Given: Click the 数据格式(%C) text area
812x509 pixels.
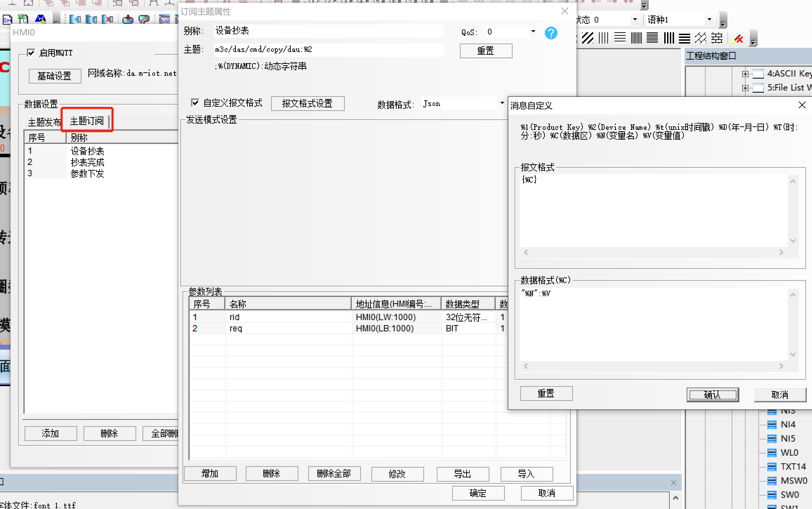Looking at the screenshot, I should click(654, 325).
